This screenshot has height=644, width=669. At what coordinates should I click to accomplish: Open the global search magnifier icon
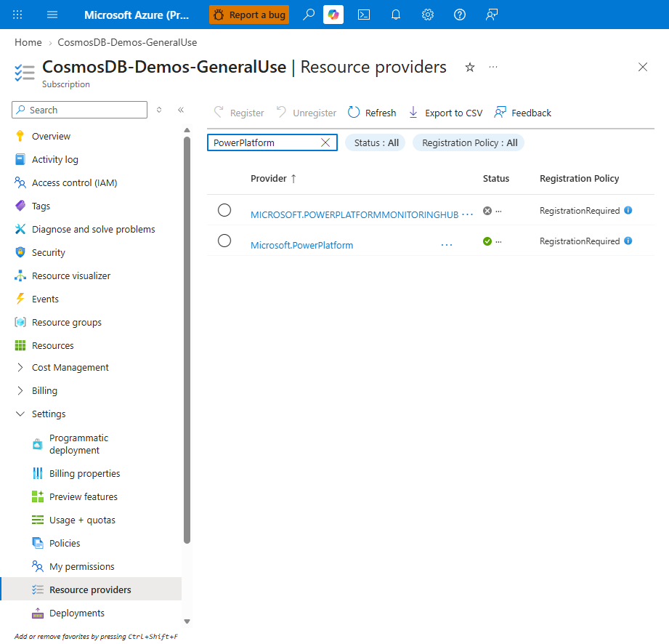pyautogui.click(x=309, y=15)
